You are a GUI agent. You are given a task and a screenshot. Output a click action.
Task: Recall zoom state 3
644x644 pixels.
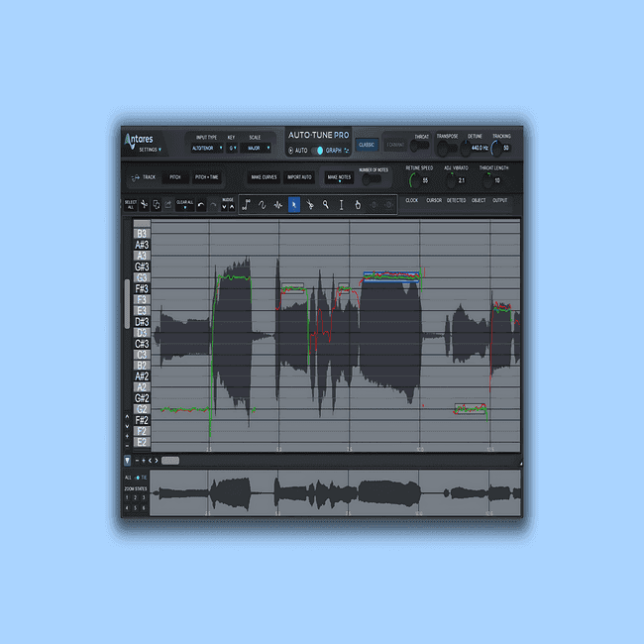144,497
